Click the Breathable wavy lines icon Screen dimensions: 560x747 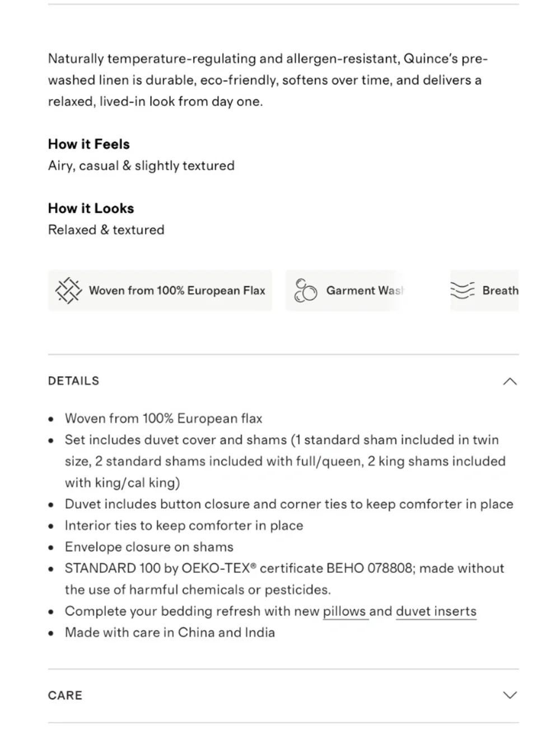463,290
